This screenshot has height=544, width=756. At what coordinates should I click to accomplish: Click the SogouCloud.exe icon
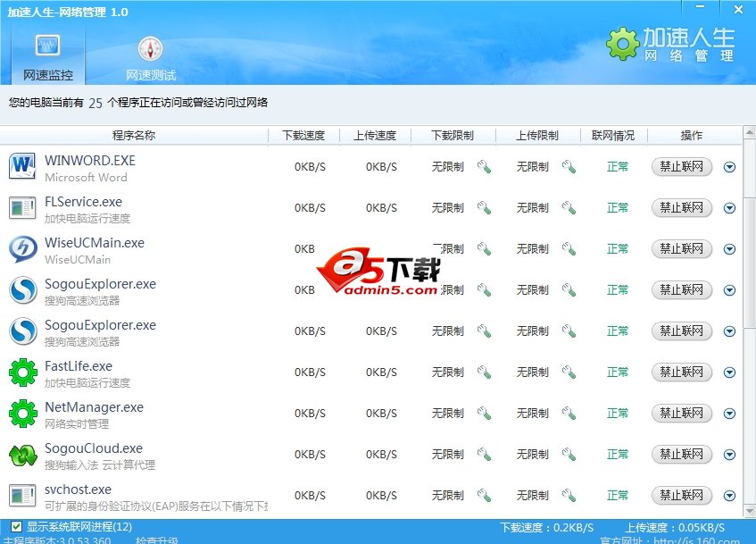[x=22, y=455]
